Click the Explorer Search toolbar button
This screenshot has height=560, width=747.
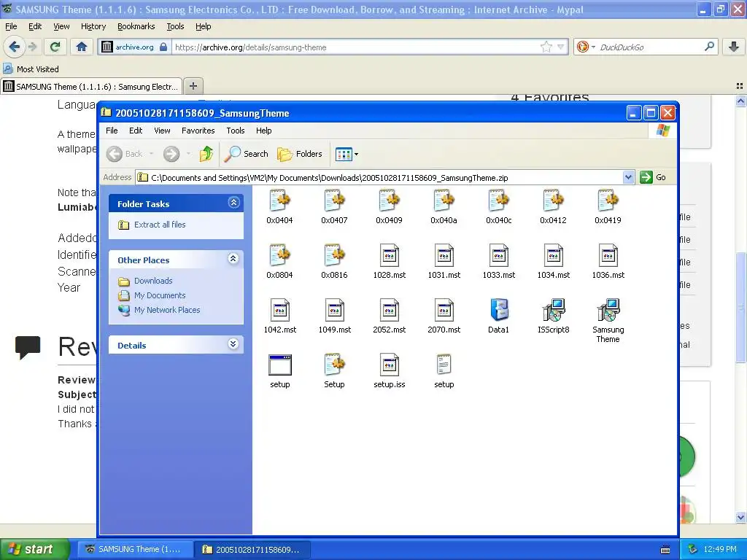(247, 154)
